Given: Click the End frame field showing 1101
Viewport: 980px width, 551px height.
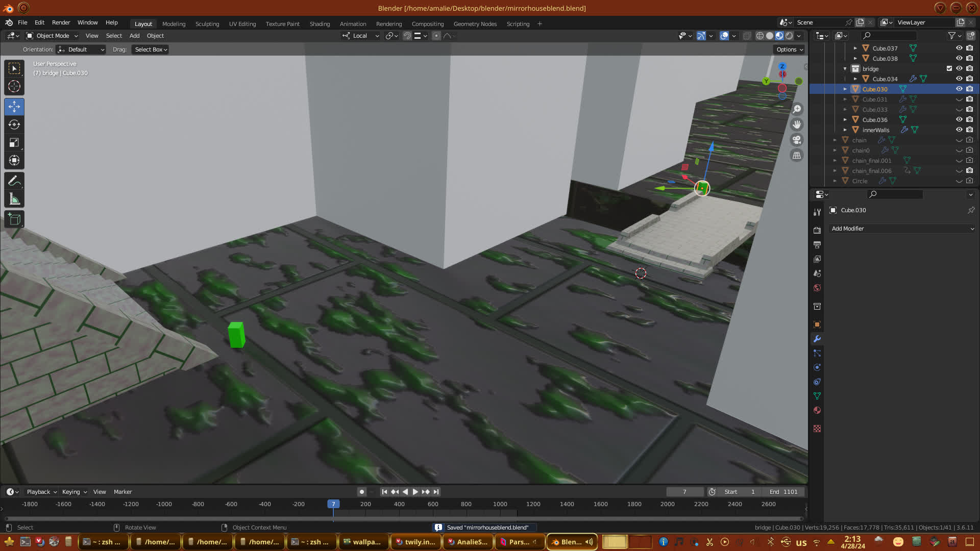Looking at the screenshot, I should (x=783, y=492).
